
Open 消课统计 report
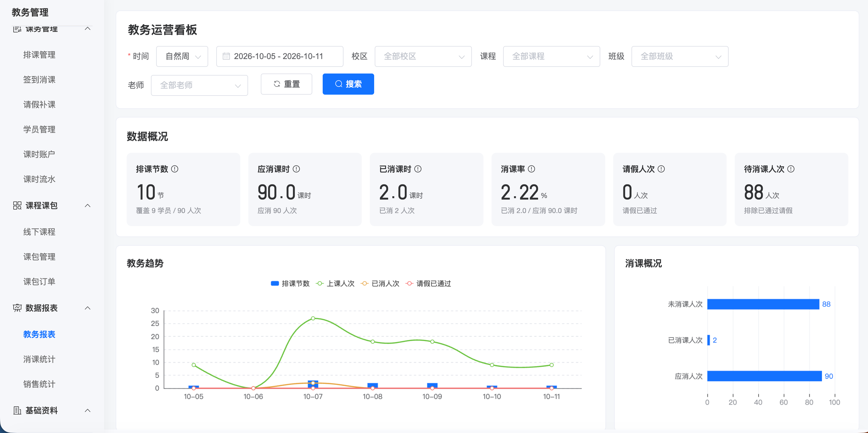tap(39, 359)
